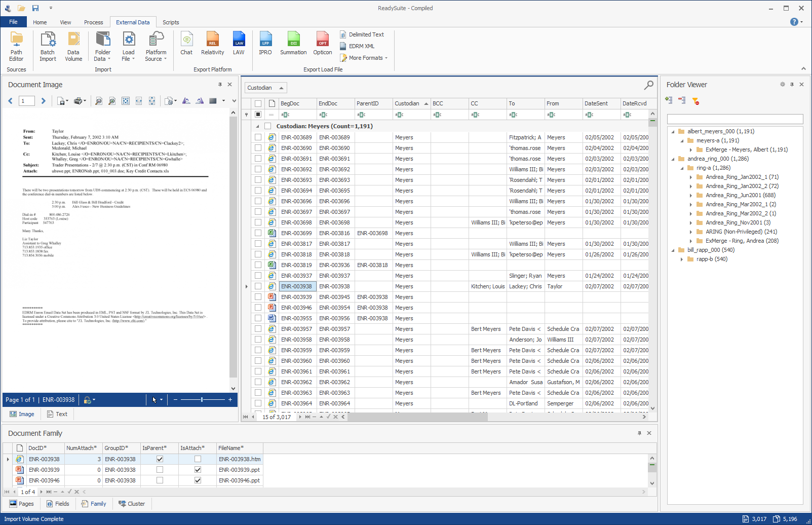Expand the rapp-b folder
Image resolution: width=812 pixels, height=525 pixels.
(x=682, y=259)
